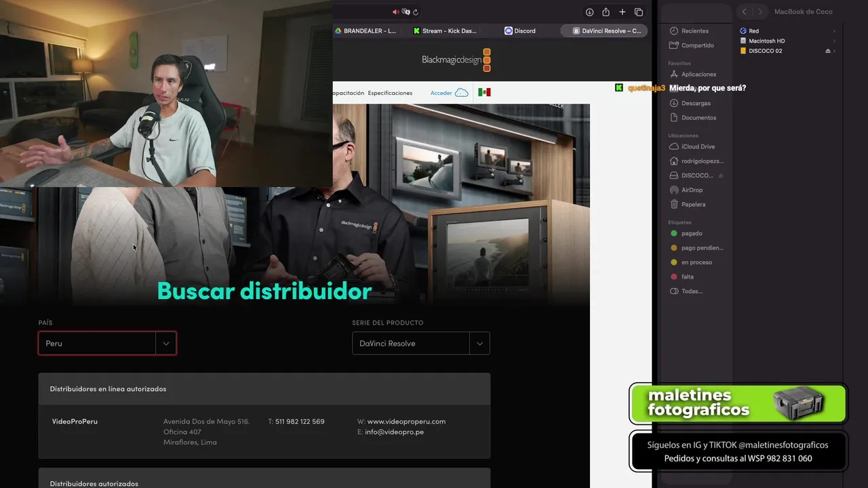868x488 pixels.
Task: Open a new Safari tab with plus icon
Action: pyautogui.click(x=622, y=12)
